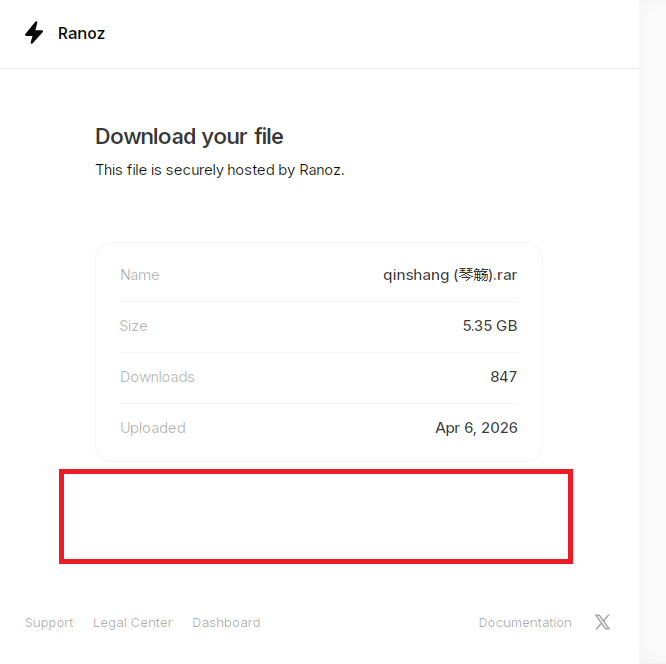This screenshot has height=664, width=666.
Task: Open the Documentation footer link
Action: [525, 623]
